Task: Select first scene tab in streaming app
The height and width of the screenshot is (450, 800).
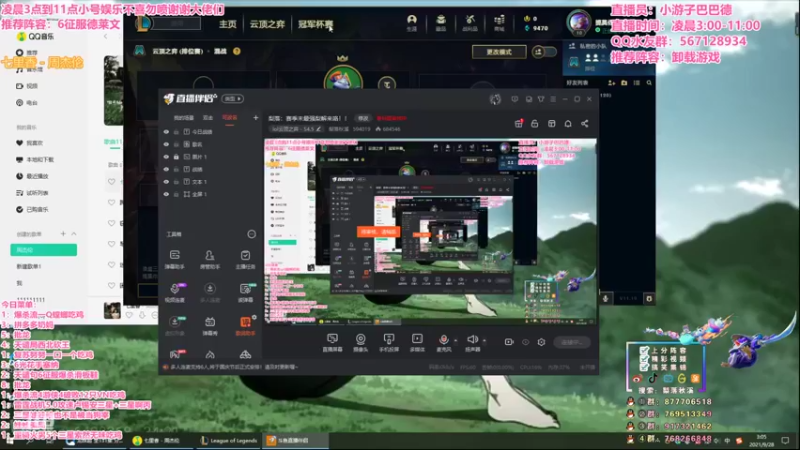Action: click(x=183, y=118)
